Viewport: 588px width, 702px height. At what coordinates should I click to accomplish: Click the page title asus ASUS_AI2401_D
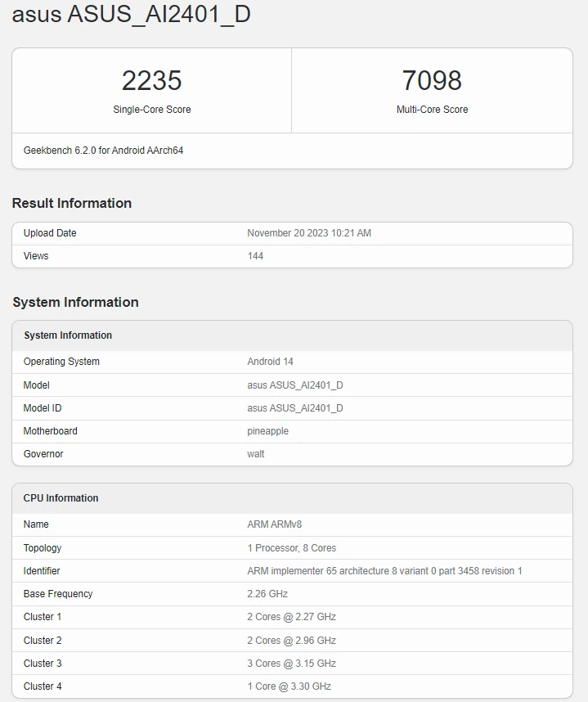pyautogui.click(x=131, y=14)
